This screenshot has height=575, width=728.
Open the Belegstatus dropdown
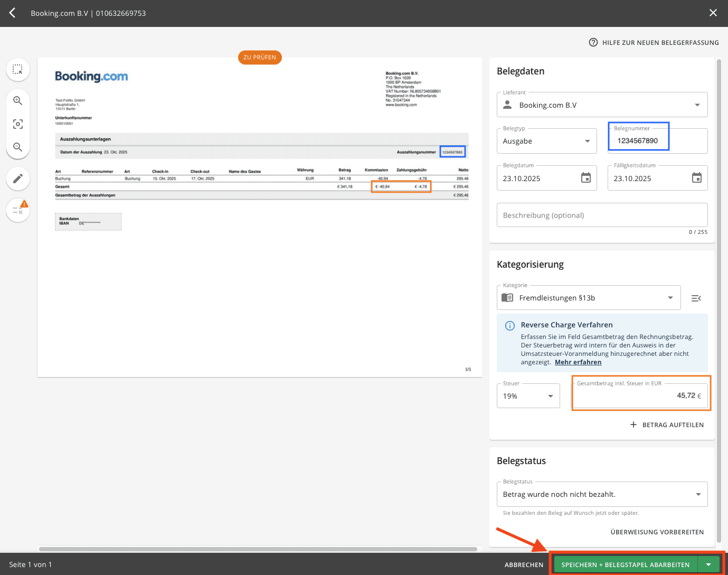click(602, 494)
